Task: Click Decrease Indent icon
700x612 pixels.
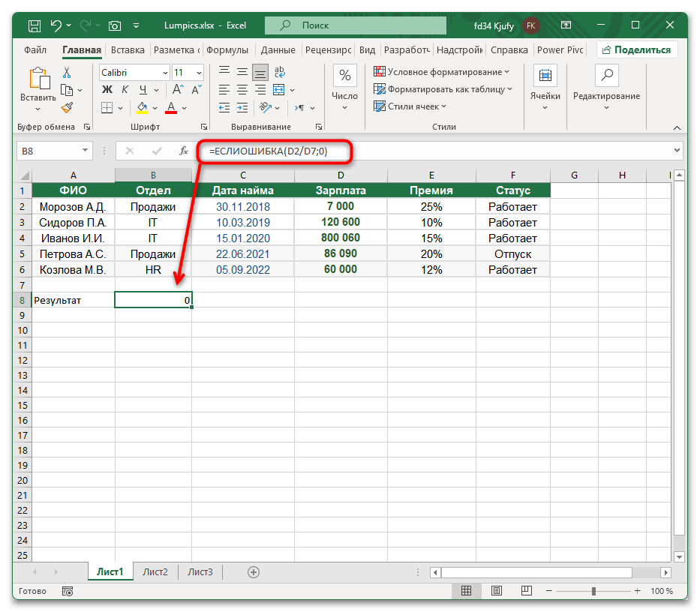Action: tap(224, 107)
